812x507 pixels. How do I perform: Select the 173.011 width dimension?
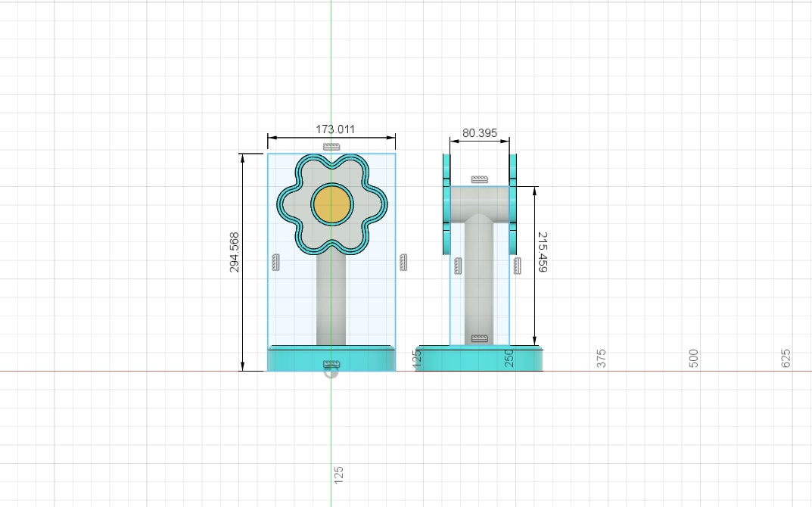[335, 129]
